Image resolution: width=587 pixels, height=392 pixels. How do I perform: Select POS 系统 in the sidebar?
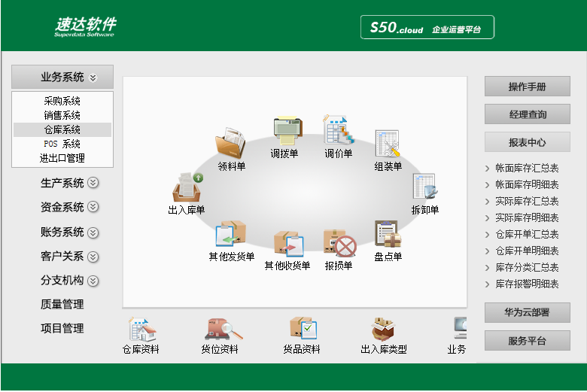click(x=62, y=144)
